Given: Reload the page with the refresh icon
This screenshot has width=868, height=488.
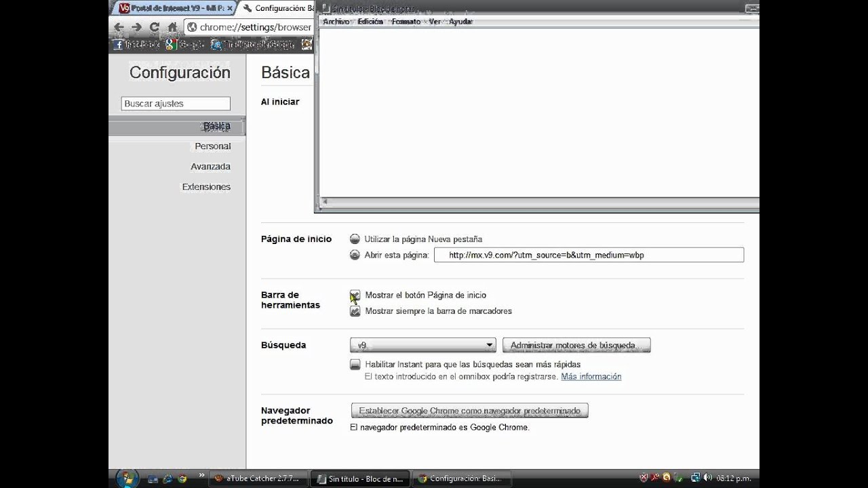Looking at the screenshot, I should (x=155, y=27).
